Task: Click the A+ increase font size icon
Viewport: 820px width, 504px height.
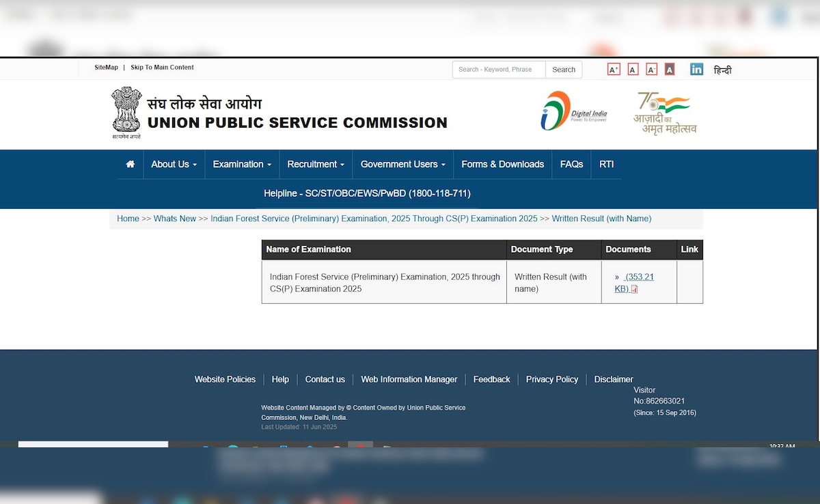Action: tap(614, 70)
